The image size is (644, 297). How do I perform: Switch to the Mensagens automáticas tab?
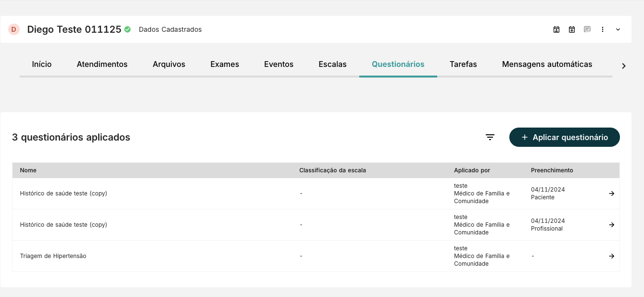tap(547, 64)
